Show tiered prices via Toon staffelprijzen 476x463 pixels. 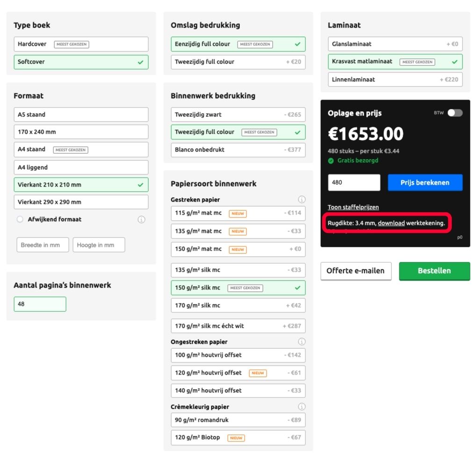[x=353, y=207]
